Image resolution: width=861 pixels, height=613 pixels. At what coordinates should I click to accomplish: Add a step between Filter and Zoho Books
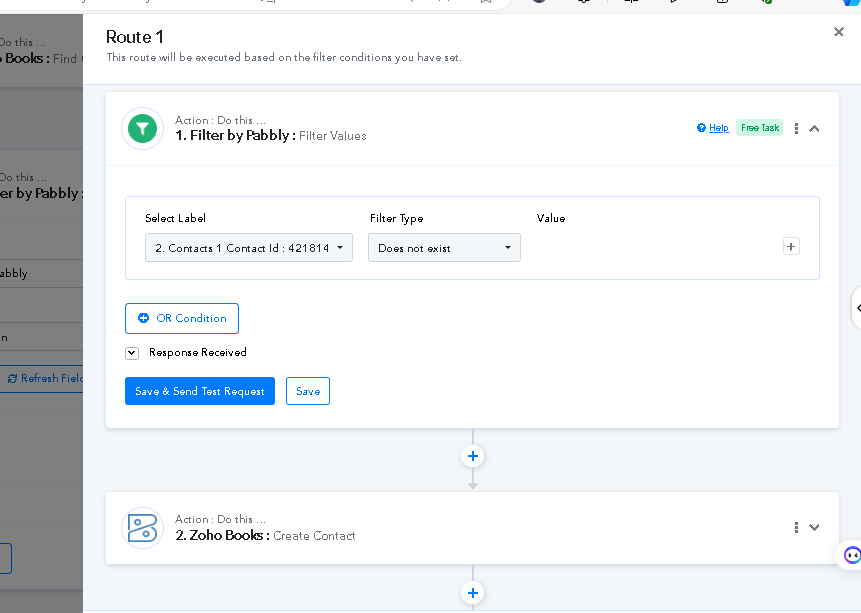click(x=473, y=456)
